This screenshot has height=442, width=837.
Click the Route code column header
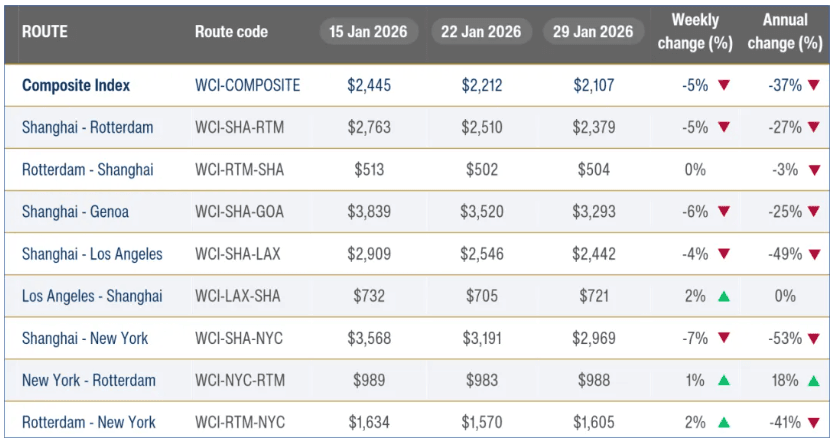click(231, 32)
